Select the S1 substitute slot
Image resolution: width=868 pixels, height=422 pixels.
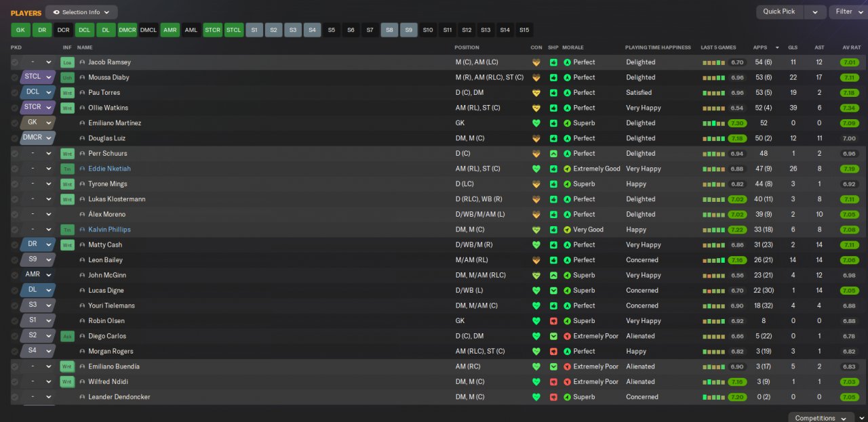254,30
